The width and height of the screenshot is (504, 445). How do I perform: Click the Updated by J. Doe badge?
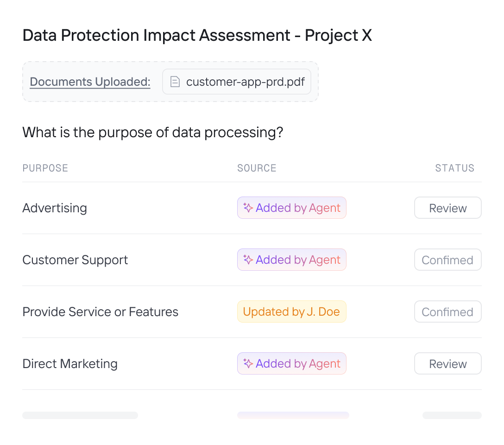pyautogui.click(x=292, y=312)
